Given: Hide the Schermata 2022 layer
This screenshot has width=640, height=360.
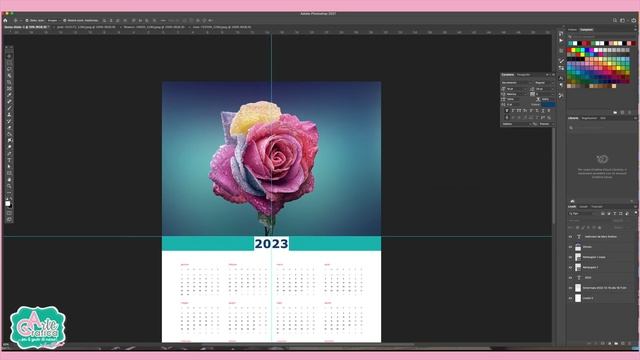Looking at the screenshot, I should point(570,288).
